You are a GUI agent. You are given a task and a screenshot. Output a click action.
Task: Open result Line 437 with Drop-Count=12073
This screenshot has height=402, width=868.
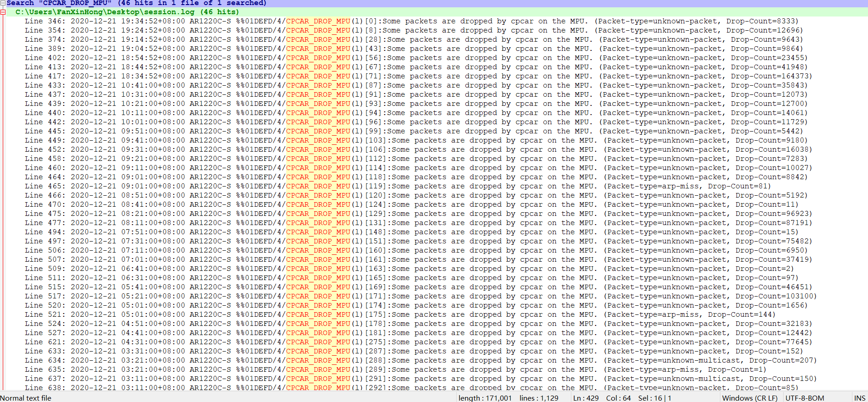pos(416,94)
